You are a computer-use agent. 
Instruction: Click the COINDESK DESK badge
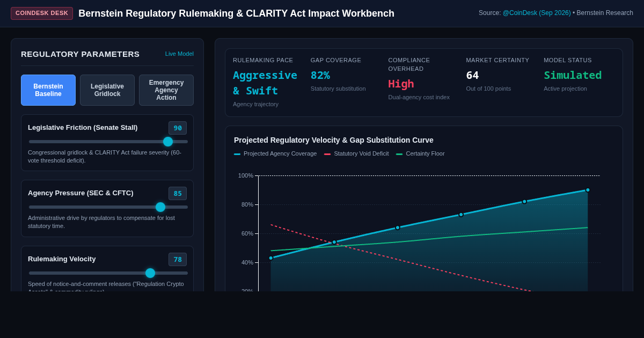coord(42,13)
